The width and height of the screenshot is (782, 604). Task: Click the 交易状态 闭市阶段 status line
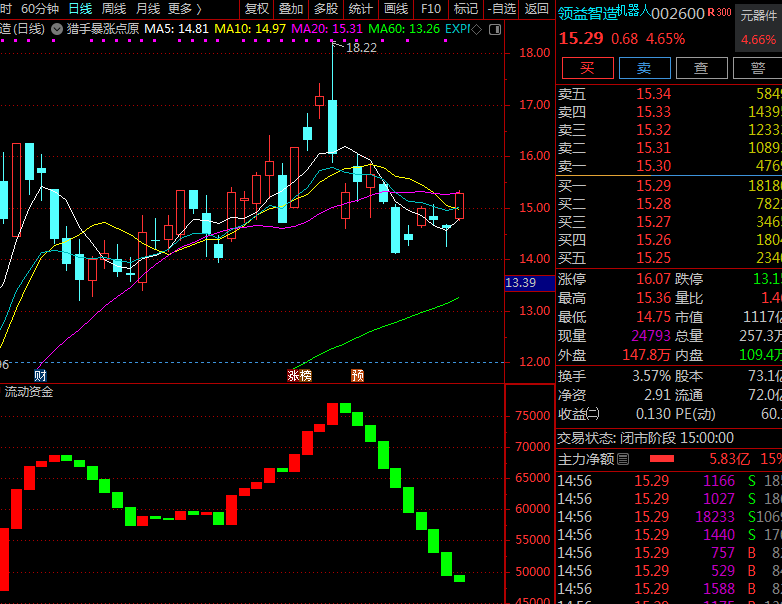pos(645,438)
